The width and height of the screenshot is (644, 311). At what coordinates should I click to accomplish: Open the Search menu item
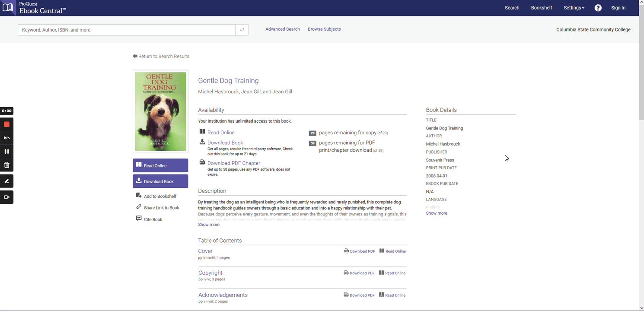pyautogui.click(x=512, y=8)
